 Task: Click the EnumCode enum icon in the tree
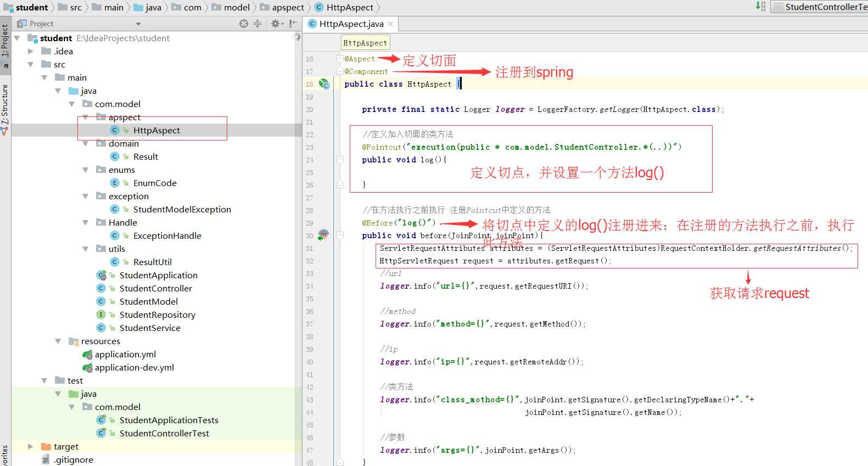pyautogui.click(x=115, y=183)
